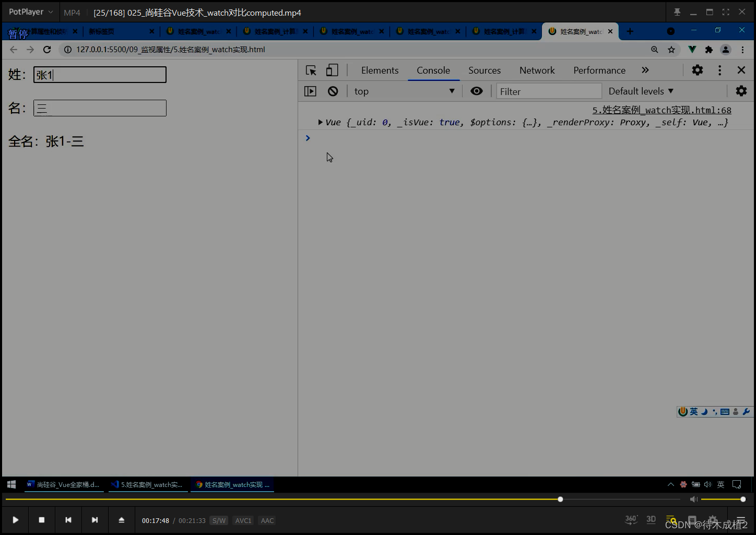Screen dimensions: 756x535
Task: Click the 名 input containing 三
Action: click(100, 108)
